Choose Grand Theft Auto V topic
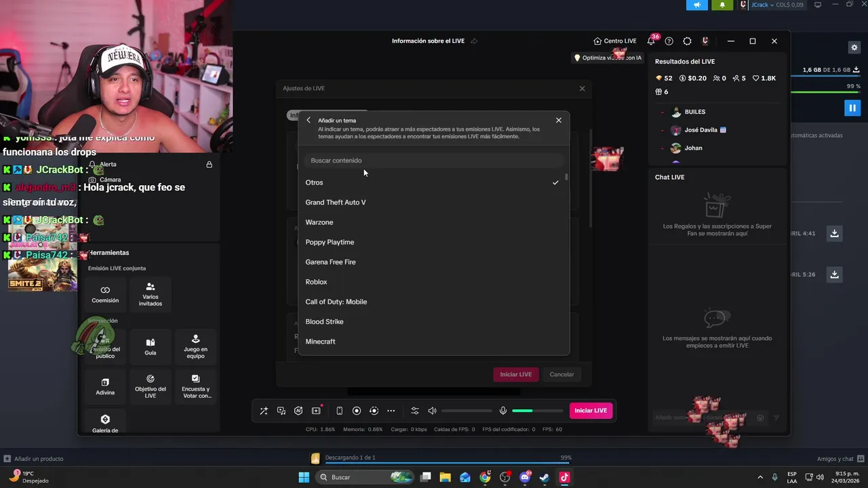Image resolution: width=868 pixels, height=488 pixels. tap(433, 202)
